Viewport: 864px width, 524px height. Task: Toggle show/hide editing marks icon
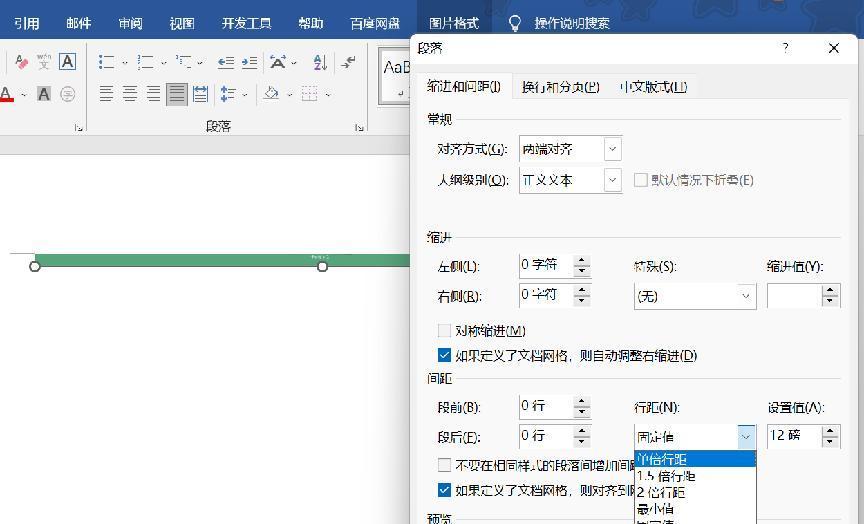[x=348, y=62]
